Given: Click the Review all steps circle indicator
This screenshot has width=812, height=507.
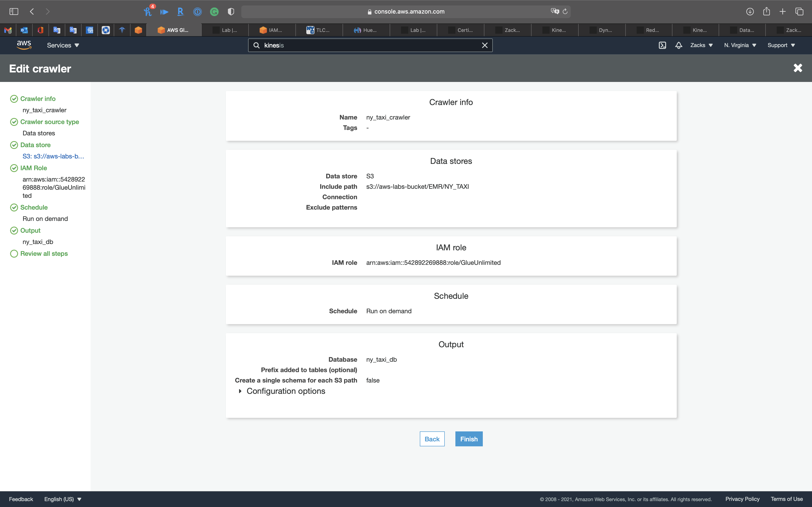Looking at the screenshot, I should 14,253.
